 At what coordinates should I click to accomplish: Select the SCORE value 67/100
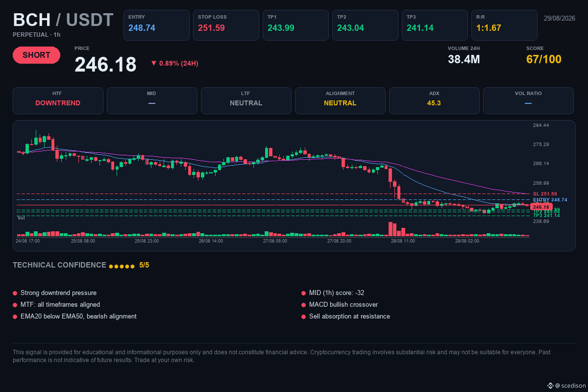click(544, 59)
